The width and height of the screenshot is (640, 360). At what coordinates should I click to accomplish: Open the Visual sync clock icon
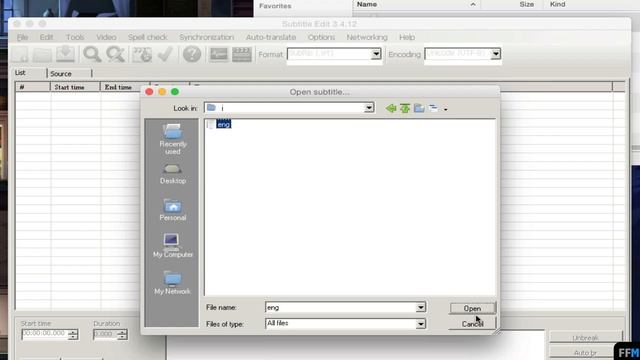(x=142, y=54)
